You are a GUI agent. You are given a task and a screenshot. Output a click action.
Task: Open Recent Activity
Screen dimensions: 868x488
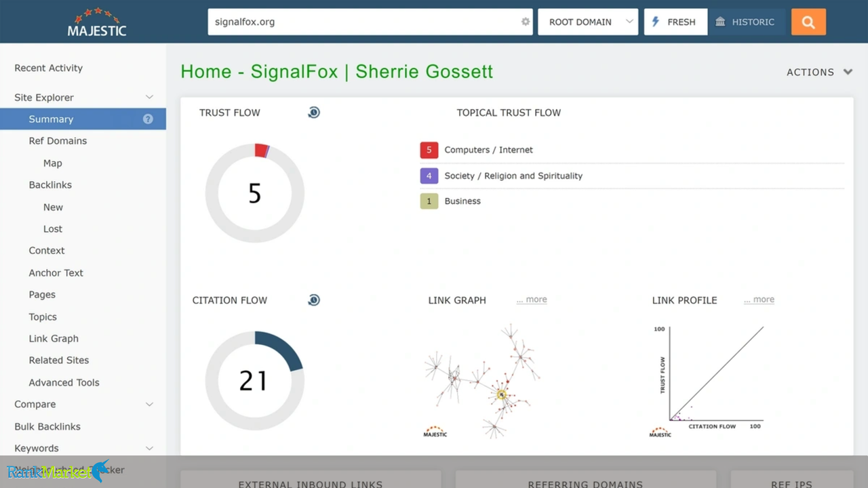48,68
